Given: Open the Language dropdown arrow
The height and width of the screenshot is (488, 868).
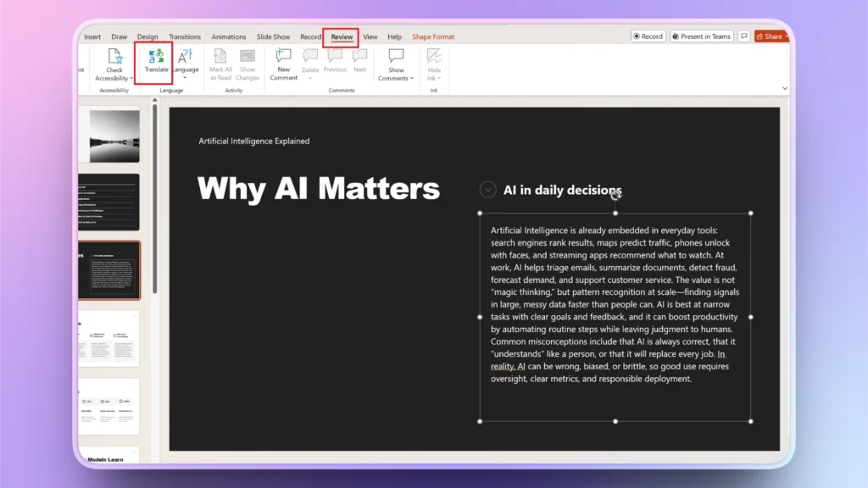Looking at the screenshot, I should tap(186, 78).
